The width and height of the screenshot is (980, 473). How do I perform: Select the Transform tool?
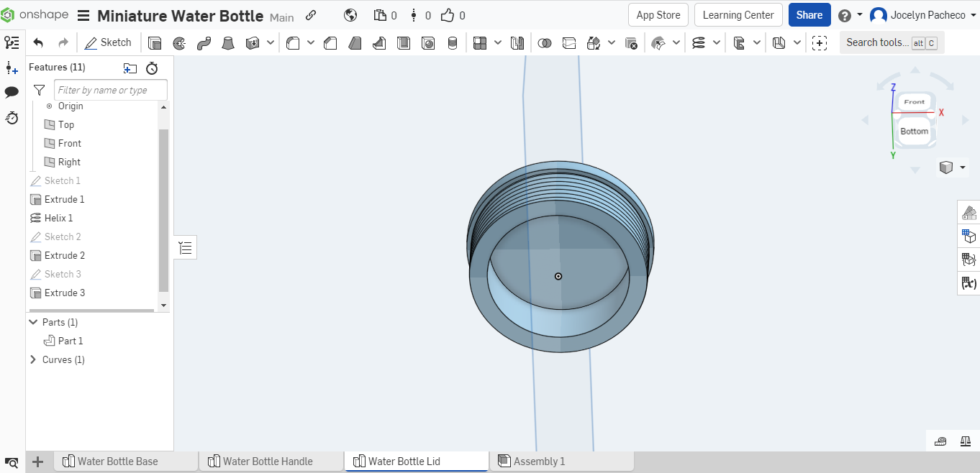click(x=594, y=43)
